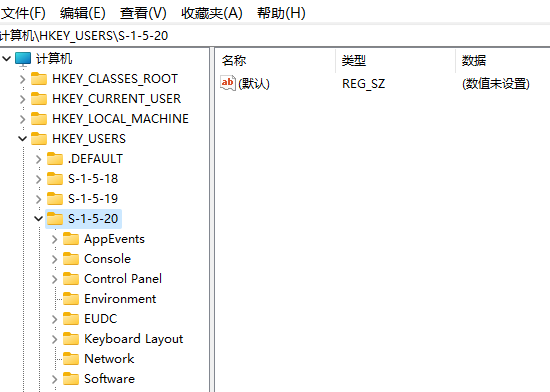Click the AppEvents folder icon
The image size is (550, 392).
[x=71, y=239]
